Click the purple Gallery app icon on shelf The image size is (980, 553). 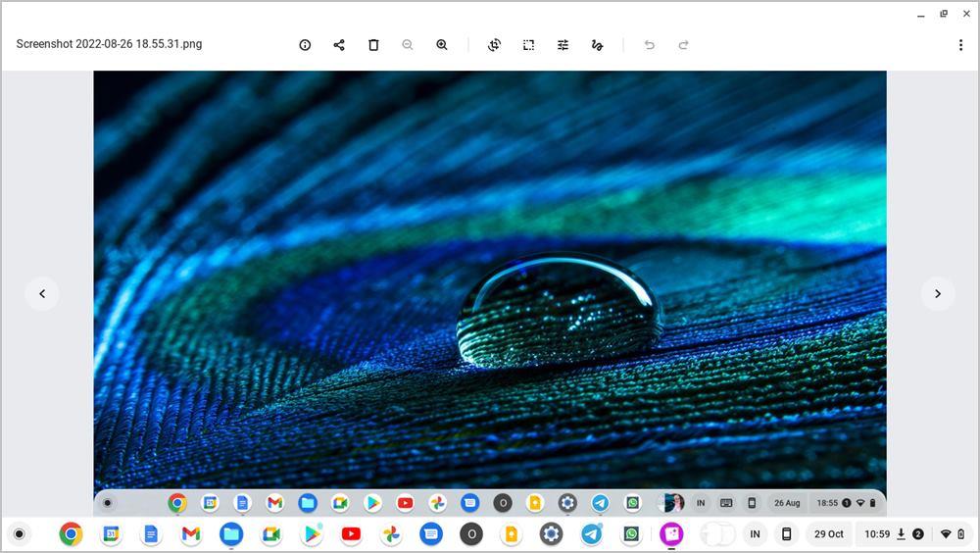point(671,534)
